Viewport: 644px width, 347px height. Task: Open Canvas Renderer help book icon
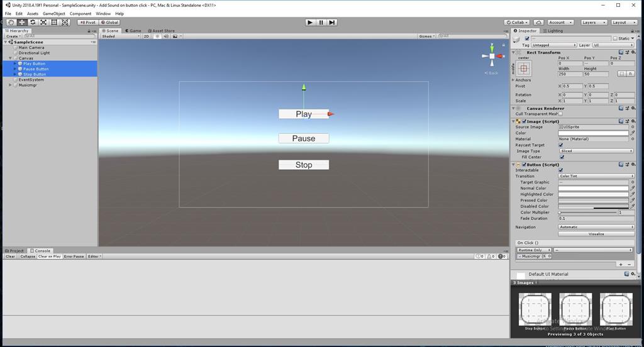pyautogui.click(x=621, y=108)
